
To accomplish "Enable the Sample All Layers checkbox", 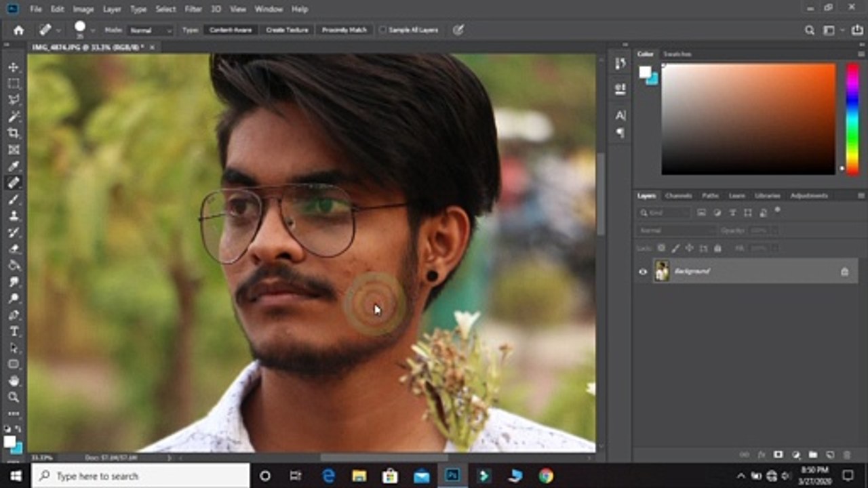I will [x=382, y=30].
